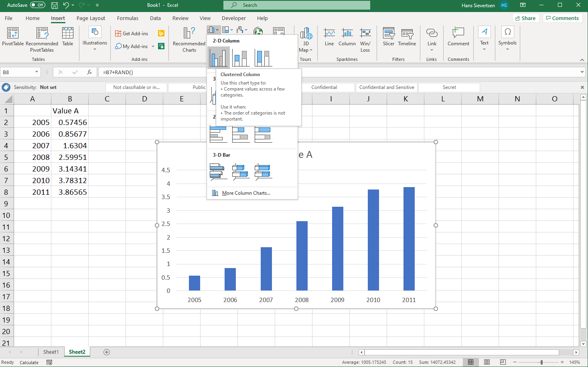Select 3-D 100% Stacked Bar thumbnail
The height and width of the screenshot is (367, 588).
click(x=263, y=171)
